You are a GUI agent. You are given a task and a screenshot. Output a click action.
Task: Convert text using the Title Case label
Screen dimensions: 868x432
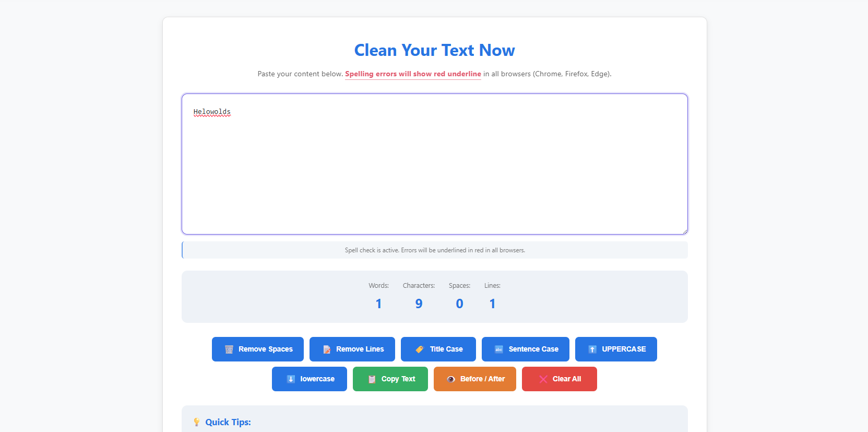pos(446,349)
